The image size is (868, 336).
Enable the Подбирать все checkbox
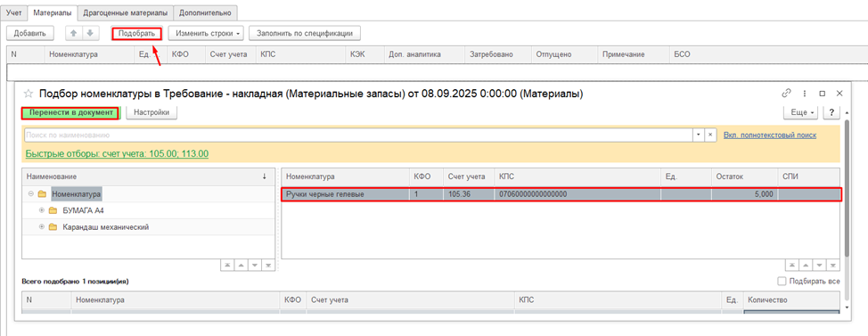click(782, 282)
